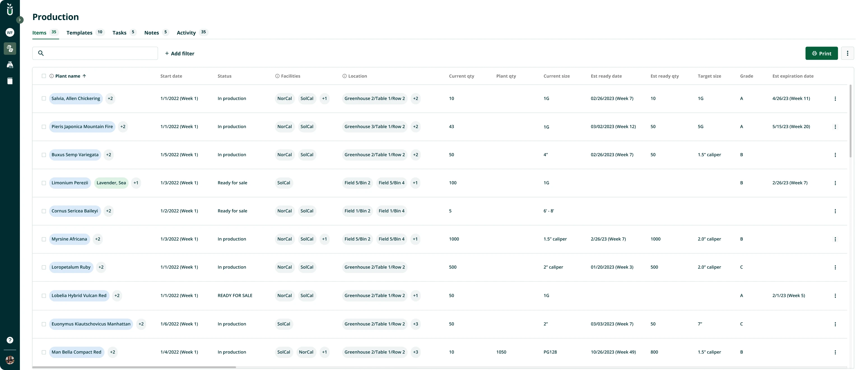Open your profile avatar at sidebar bottom

(x=10, y=360)
